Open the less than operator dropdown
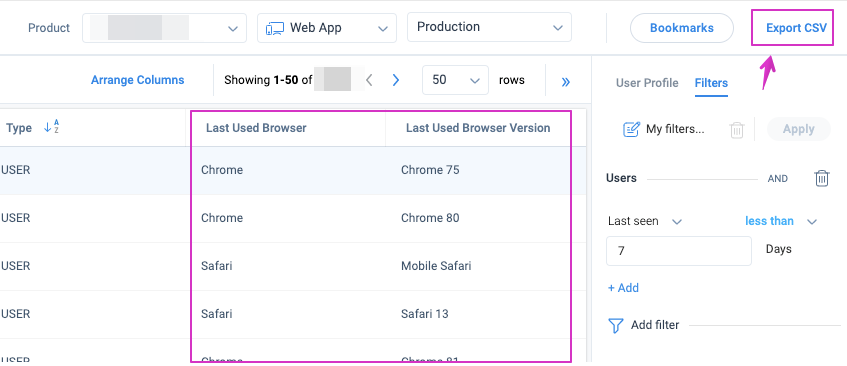The width and height of the screenshot is (847, 366). point(781,221)
